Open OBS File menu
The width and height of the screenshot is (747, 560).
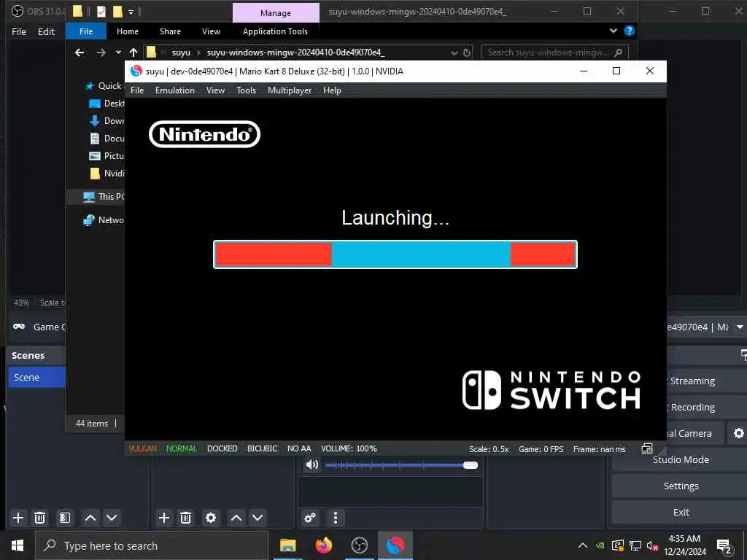(19, 31)
